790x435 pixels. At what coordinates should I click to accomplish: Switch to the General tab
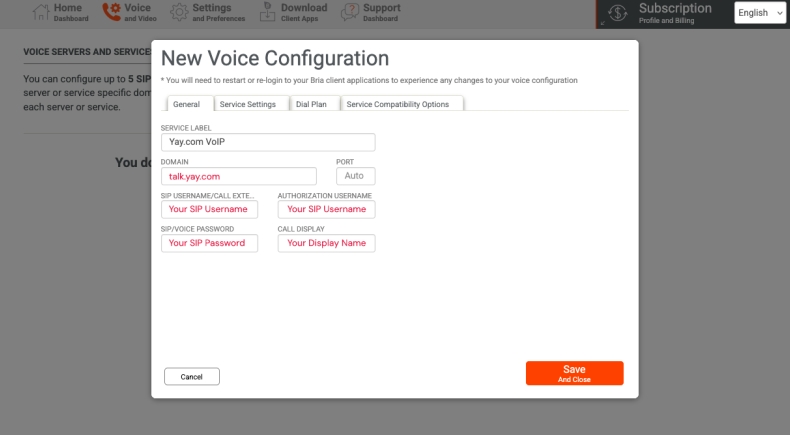(x=186, y=104)
